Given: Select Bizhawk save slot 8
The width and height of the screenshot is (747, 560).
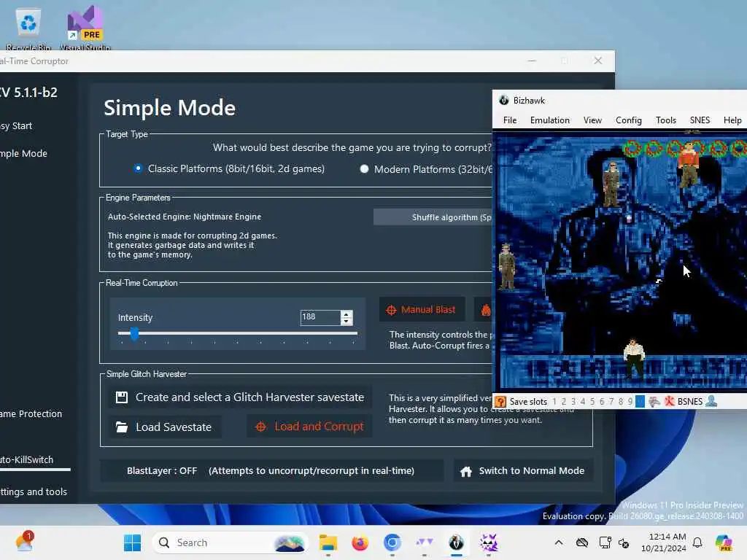Looking at the screenshot, I should coord(620,402).
